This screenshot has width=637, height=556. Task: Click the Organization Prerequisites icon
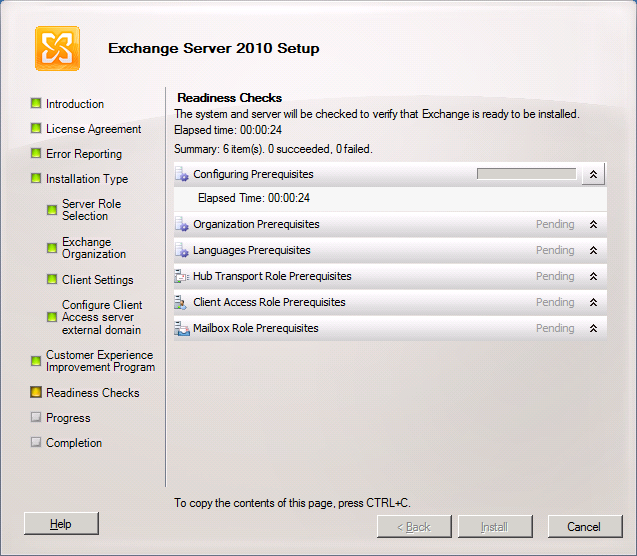(182, 225)
